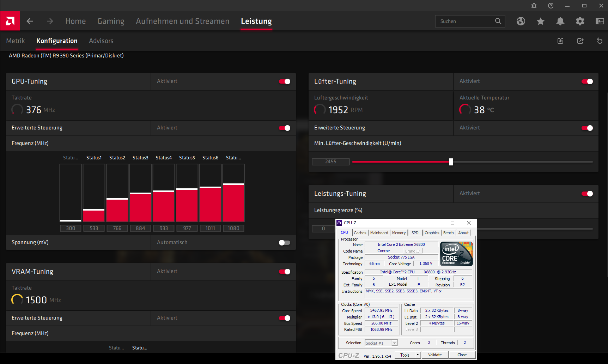Open help question mark icon
The height and width of the screenshot is (364, 608).
pos(551,6)
